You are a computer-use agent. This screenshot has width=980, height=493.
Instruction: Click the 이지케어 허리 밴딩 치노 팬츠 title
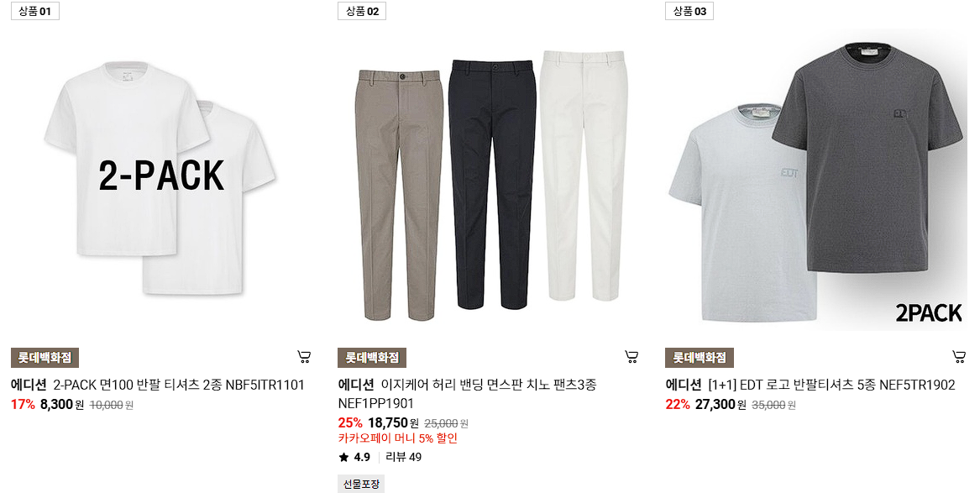coord(467,394)
